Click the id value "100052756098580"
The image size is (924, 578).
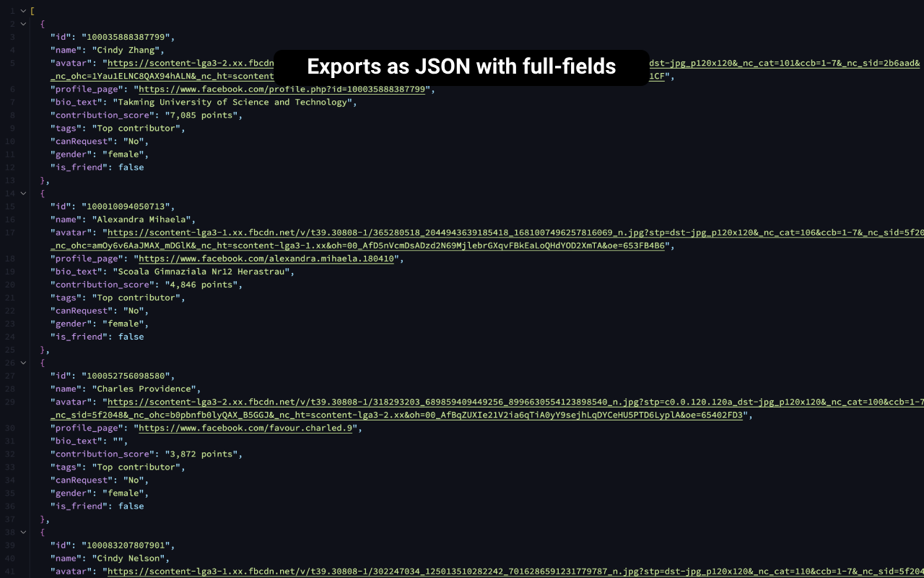point(128,376)
